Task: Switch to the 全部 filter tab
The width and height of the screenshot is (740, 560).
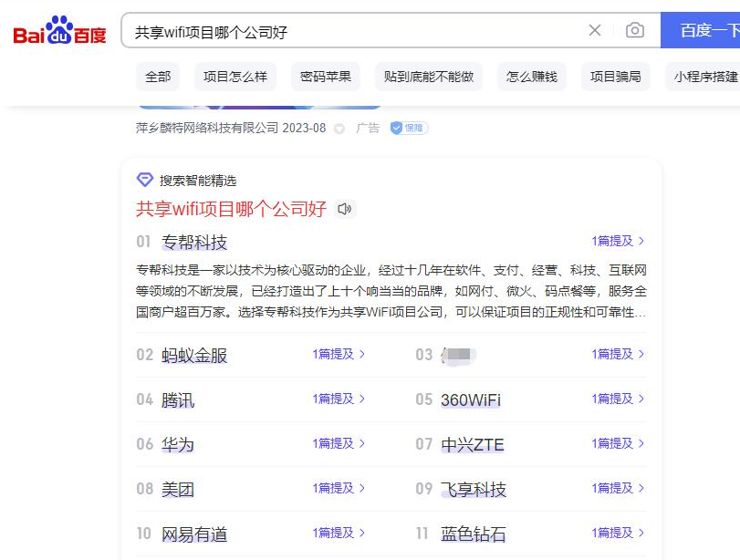Action: tap(158, 78)
